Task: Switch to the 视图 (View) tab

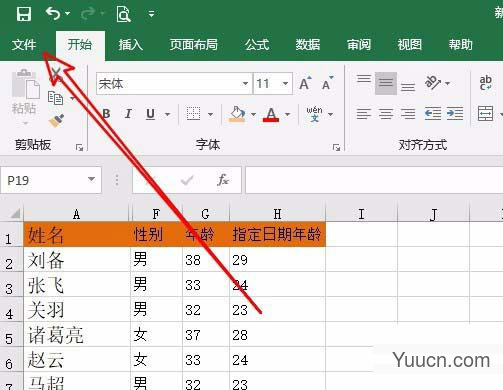Action: (x=410, y=44)
